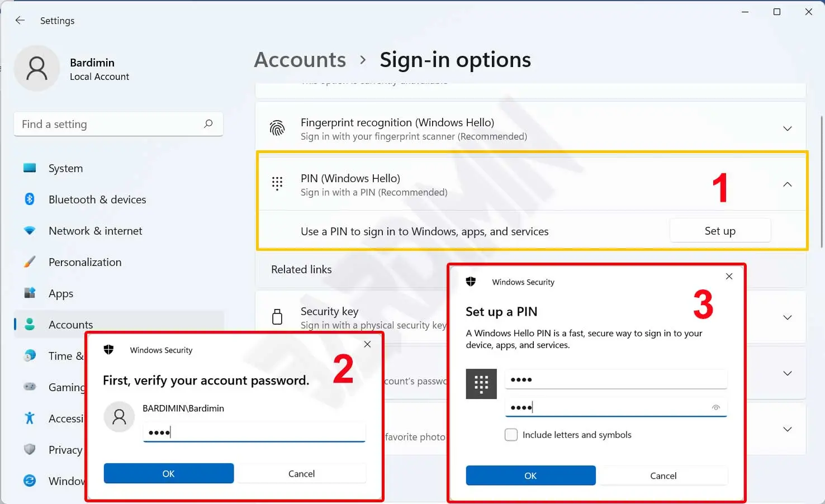Click the search magnifier in Find a setting
Screen dimensions: 825x504
208,124
